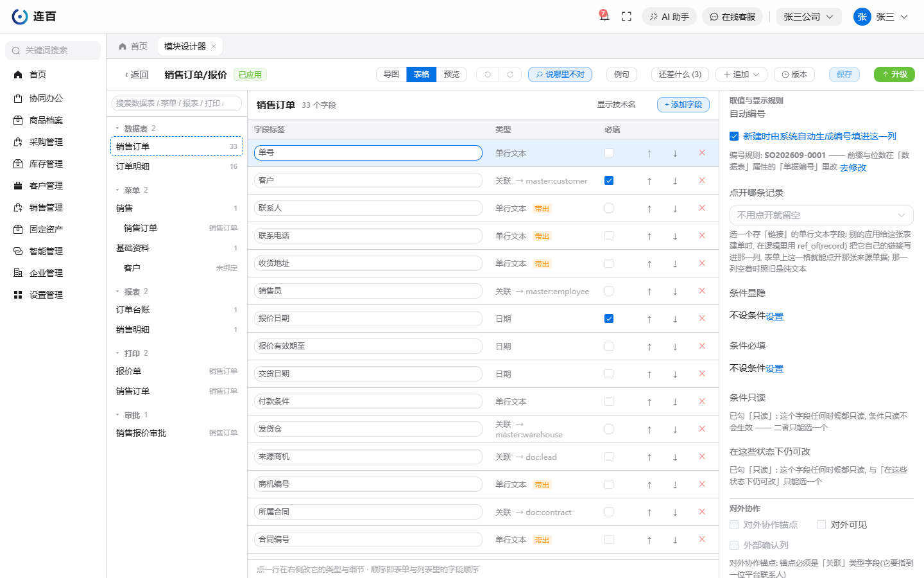This screenshot has width=924, height=578.
Task: Delete the 付款条件 field
Action: (702, 401)
